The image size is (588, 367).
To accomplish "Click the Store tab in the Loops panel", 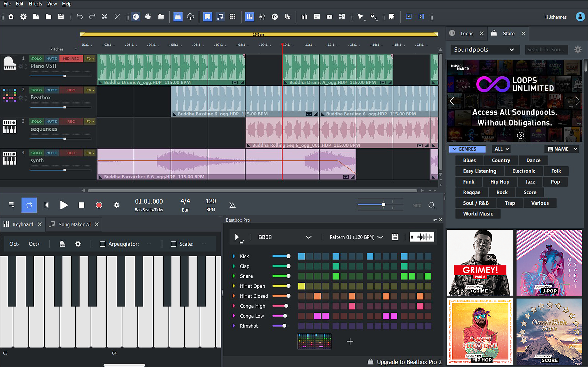I will pyautogui.click(x=508, y=33).
